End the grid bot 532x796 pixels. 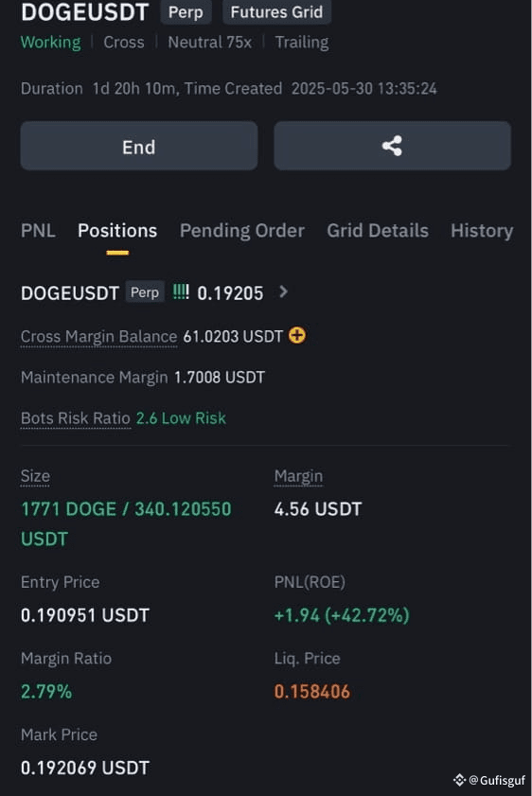(139, 146)
